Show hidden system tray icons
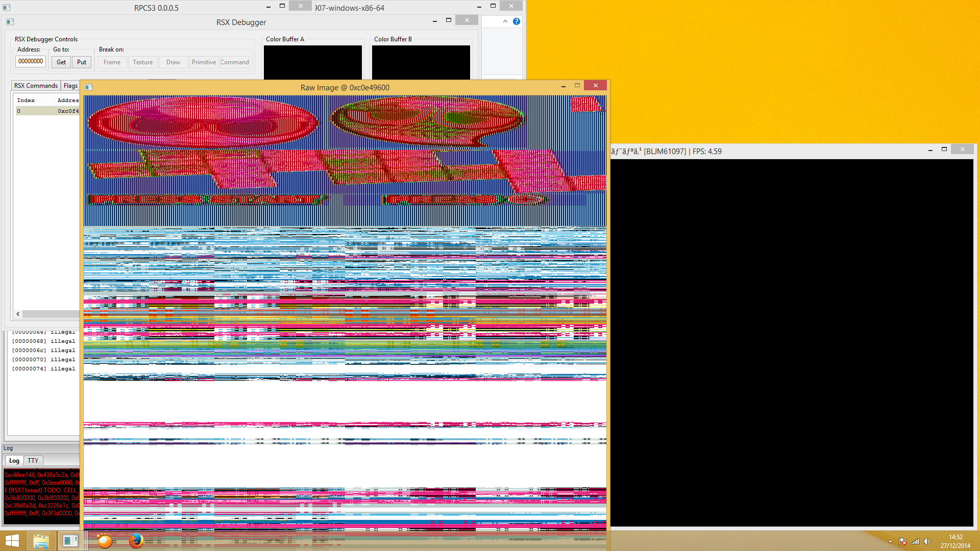 tap(890, 541)
